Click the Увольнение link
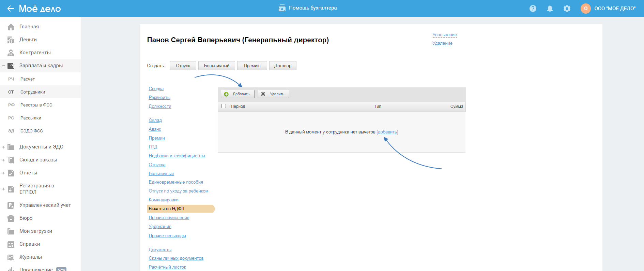 tap(445, 35)
